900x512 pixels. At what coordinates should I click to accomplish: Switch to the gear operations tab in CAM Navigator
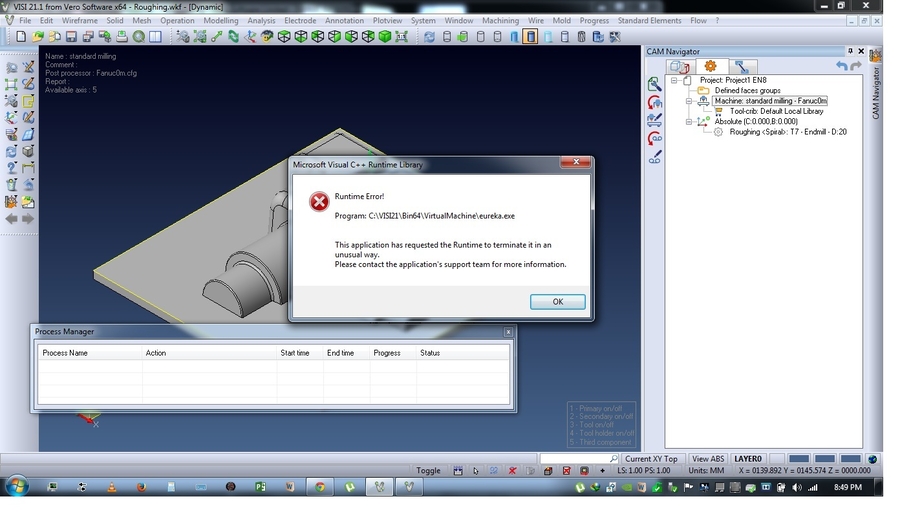[710, 67]
